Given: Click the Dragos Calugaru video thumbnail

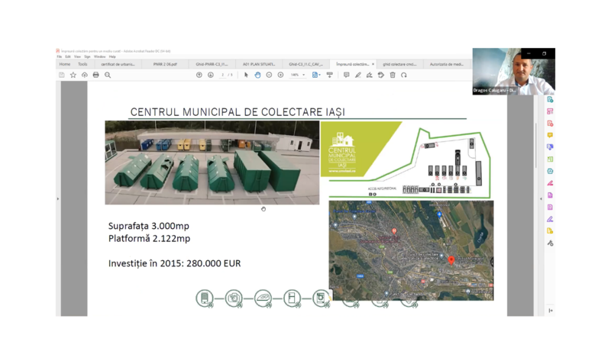Looking at the screenshot, I should tap(513, 72).
